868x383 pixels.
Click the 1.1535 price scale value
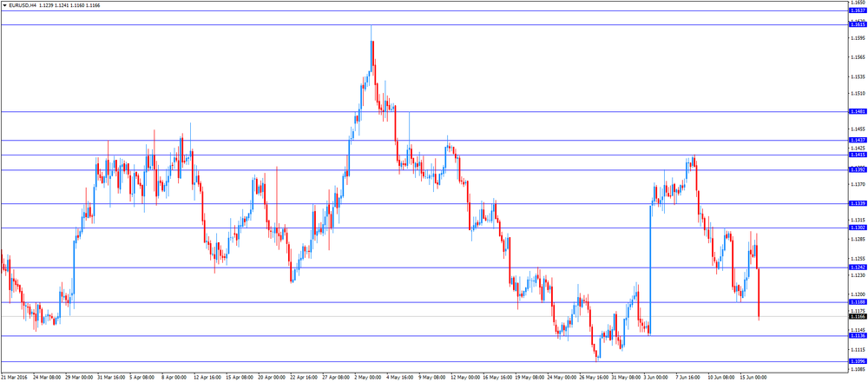point(858,76)
